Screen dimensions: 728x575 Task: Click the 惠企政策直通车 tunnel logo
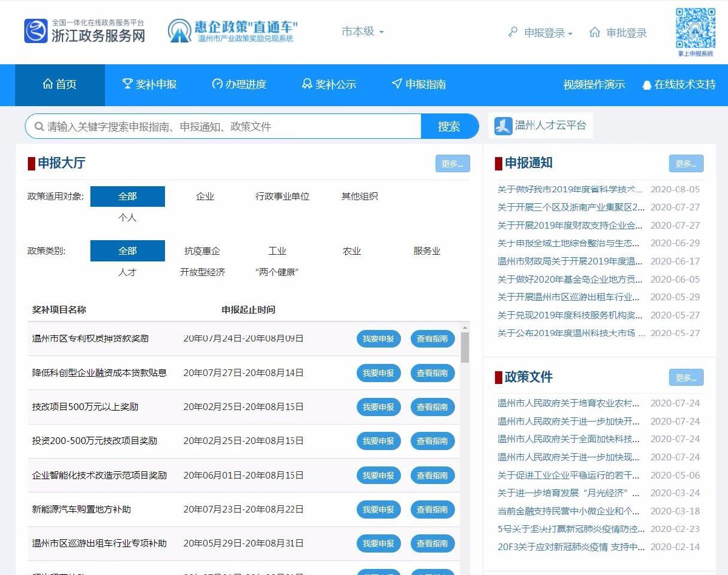coord(180,31)
